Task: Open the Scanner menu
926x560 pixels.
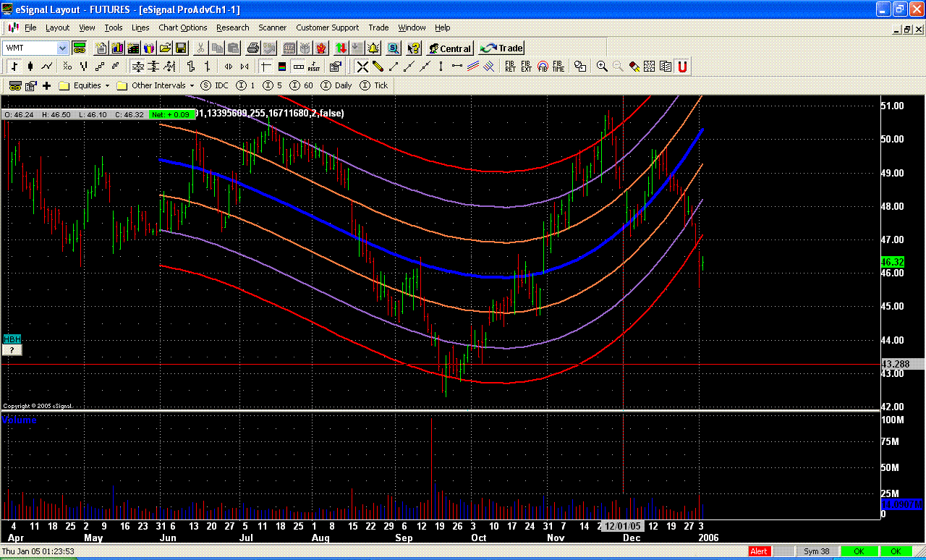Action: [272, 27]
